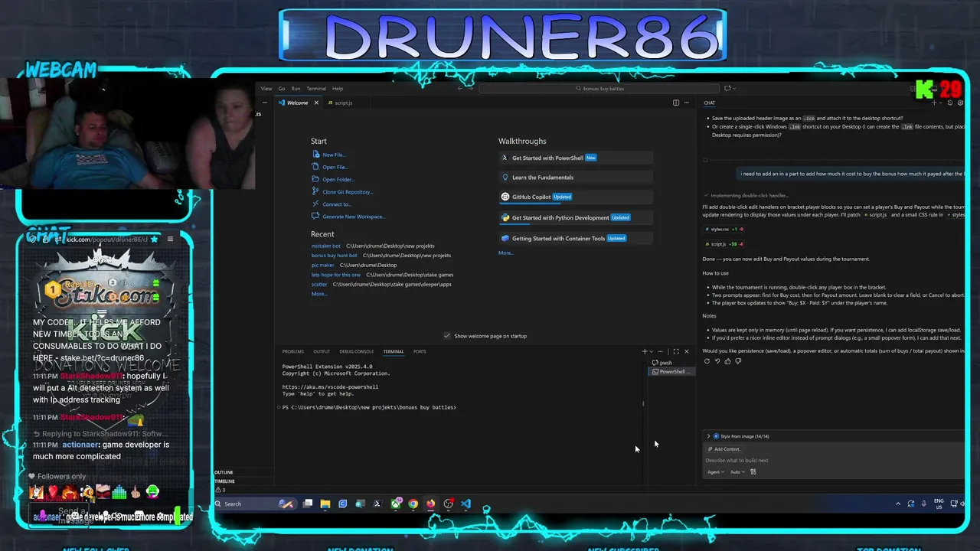Click Open File on Welcome page

[x=335, y=167]
